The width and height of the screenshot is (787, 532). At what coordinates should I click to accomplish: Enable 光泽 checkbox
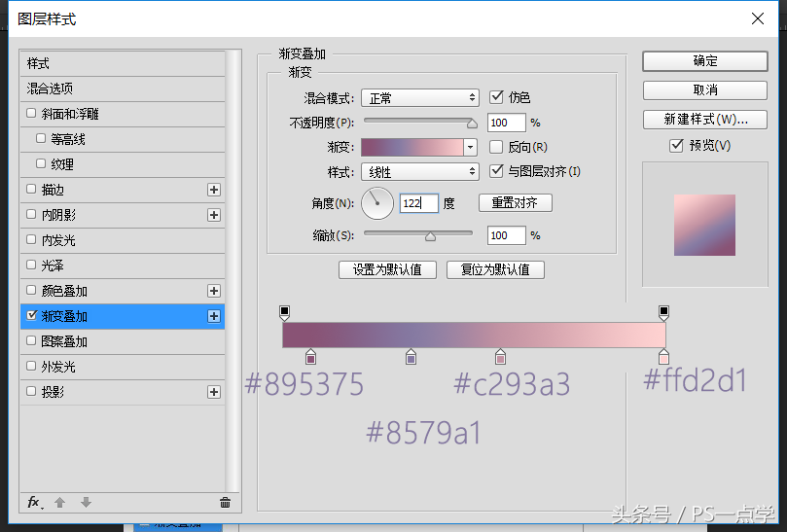(x=31, y=265)
